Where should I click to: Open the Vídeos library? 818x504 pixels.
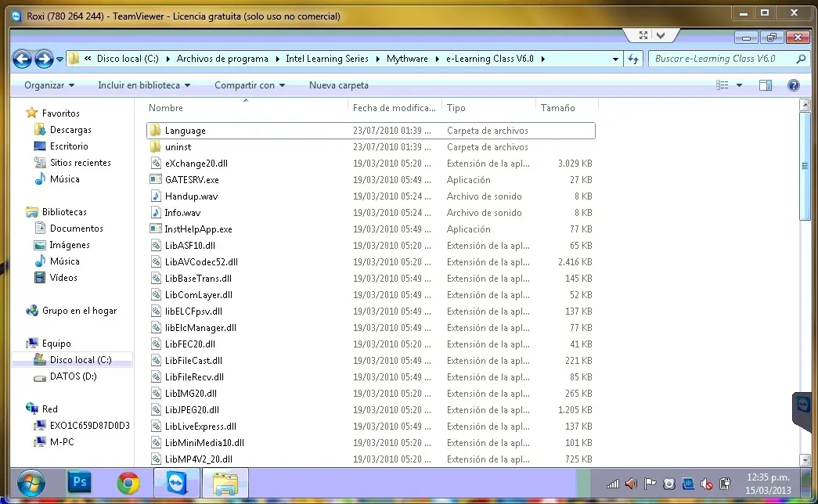(x=63, y=278)
